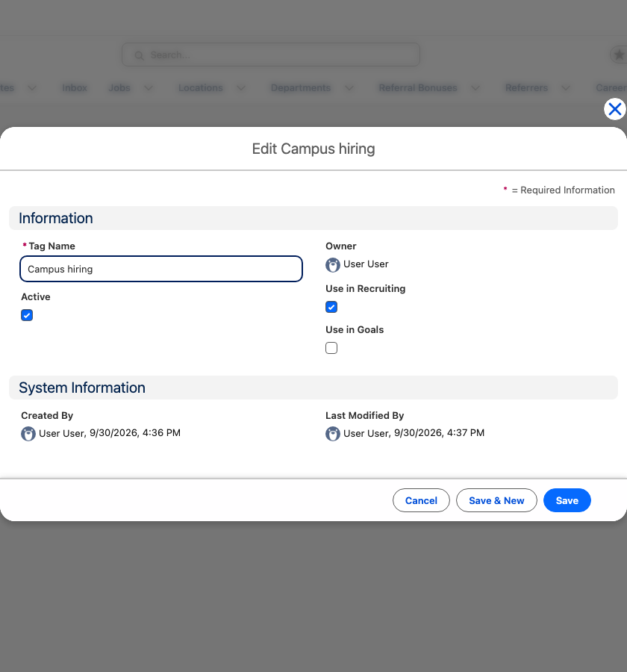Expand the Jobs tab dropdown chevron
627x672 pixels.
[149, 88]
